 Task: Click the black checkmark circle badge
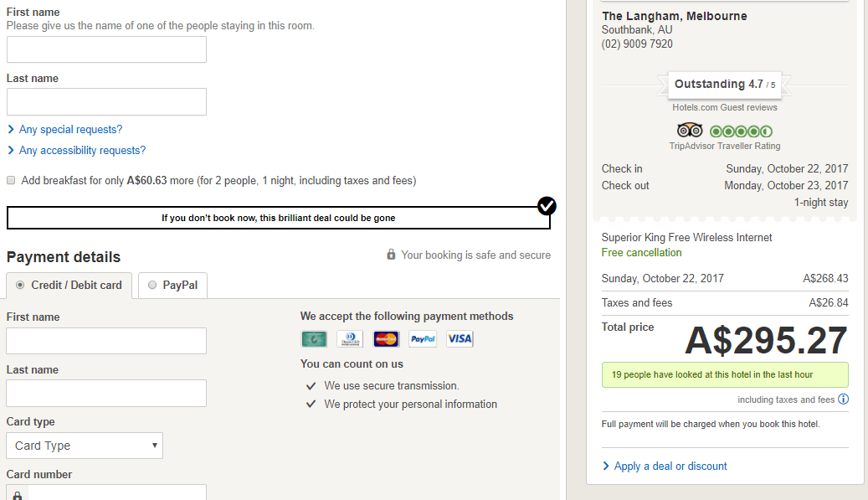[547, 205]
